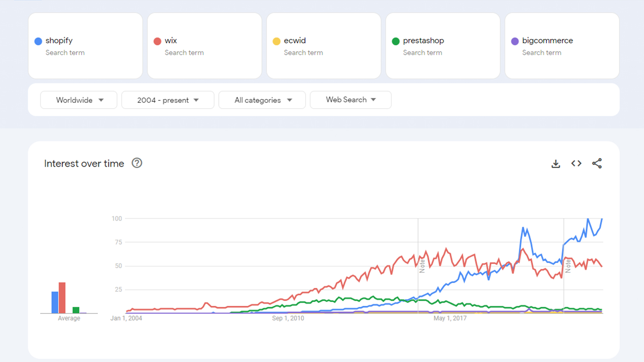
Task: Open the 2004 - present date dropdown
Action: 168,100
